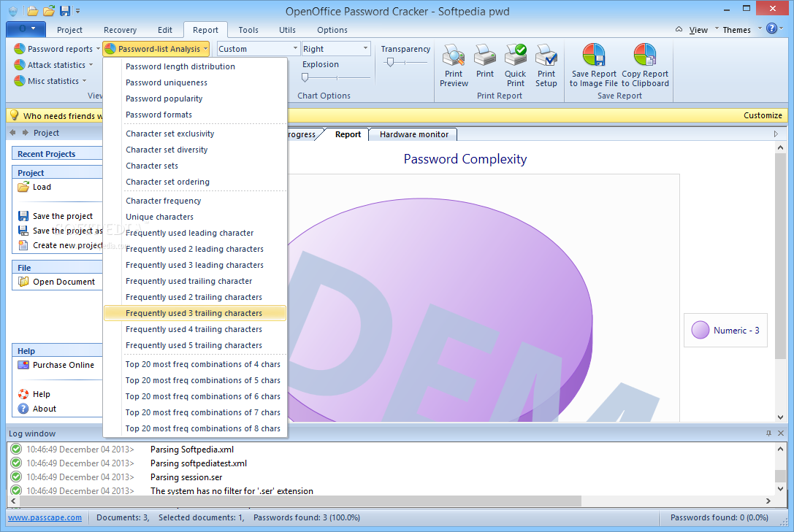The height and width of the screenshot is (532, 794).
Task: Click the Misc statistics pie icon
Action: coord(20,81)
